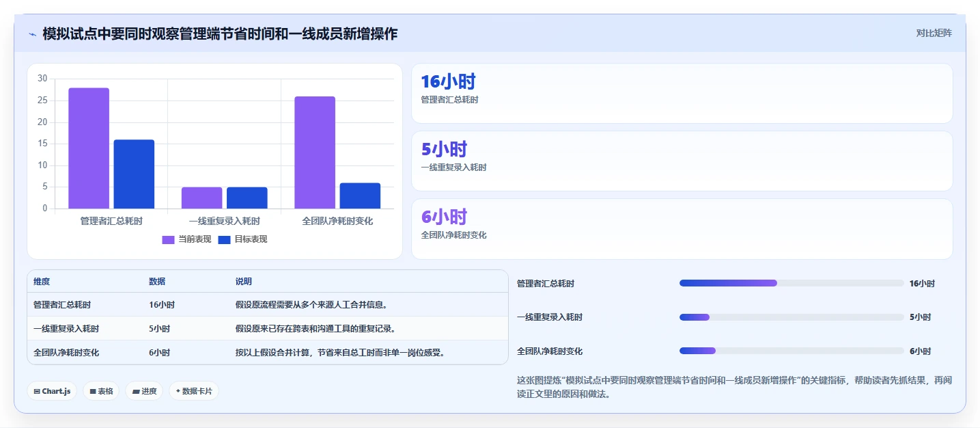Image resolution: width=980 pixels, height=428 pixels.
Task: Click the summary paragraph starting 这张图提炼
Action: click(x=734, y=387)
